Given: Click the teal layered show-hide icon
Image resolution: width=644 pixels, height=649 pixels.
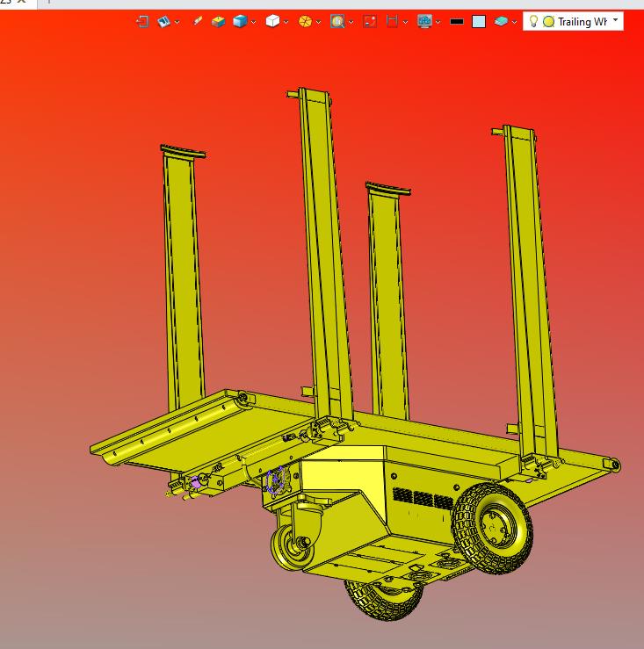Looking at the screenshot, I should (x=501, y=21).
